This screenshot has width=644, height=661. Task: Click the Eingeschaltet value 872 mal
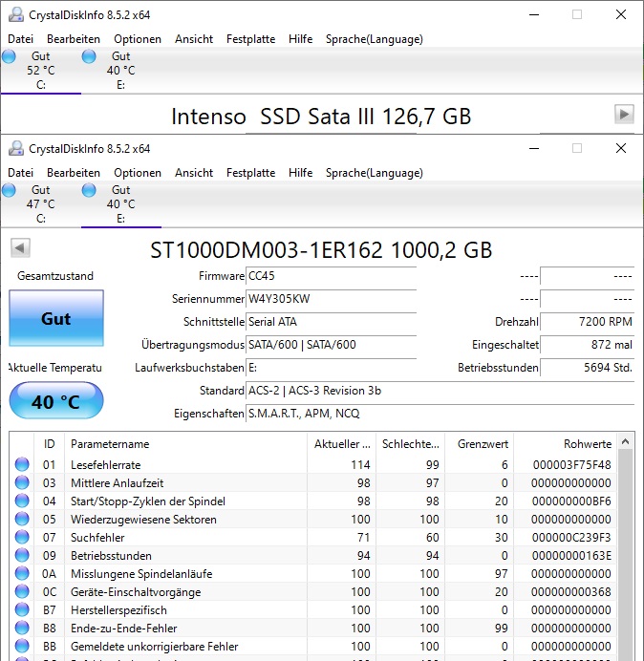pyautogui.click(x=587, y=345)
